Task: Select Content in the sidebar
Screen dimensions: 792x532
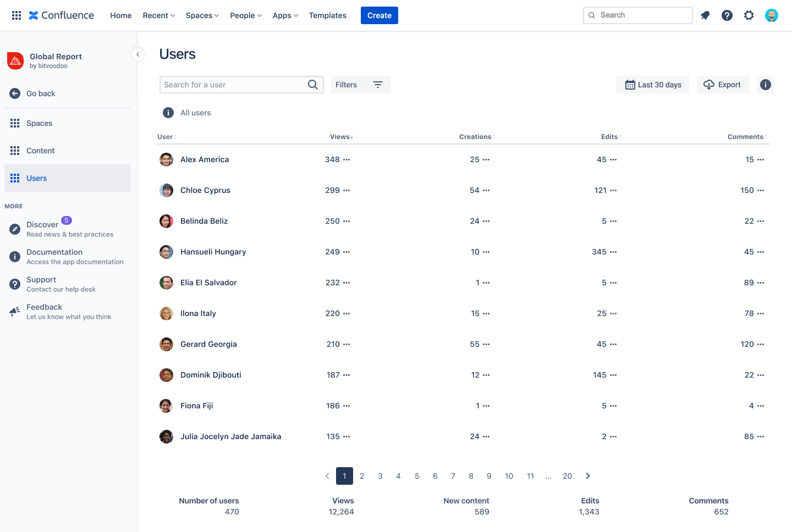Action: [40, 151]
